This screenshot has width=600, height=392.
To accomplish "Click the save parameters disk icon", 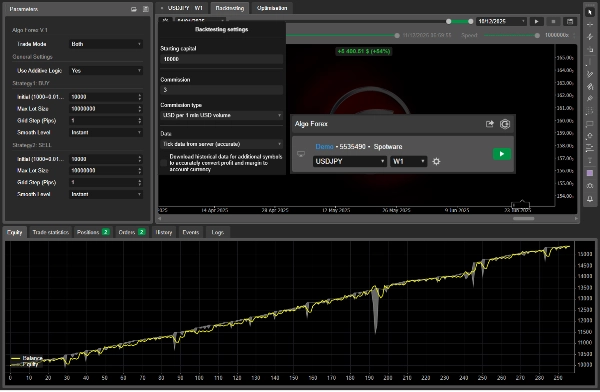I will [146, 9].
